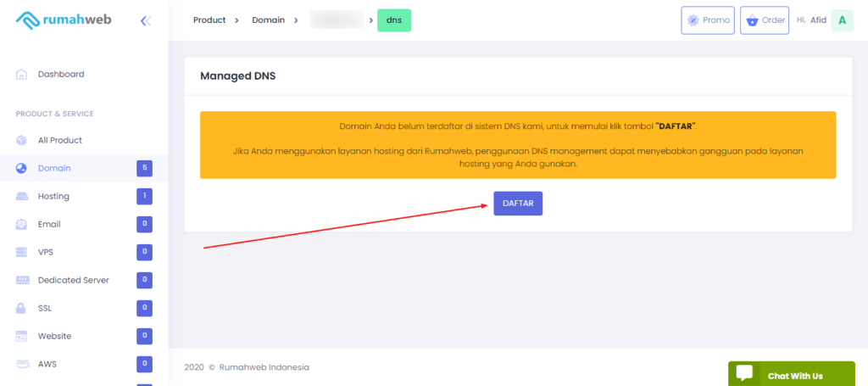Viewport: 868px width, 386px height.
Task: Click the PRODUCT & SERVICE label
Action: coord(55,114)
